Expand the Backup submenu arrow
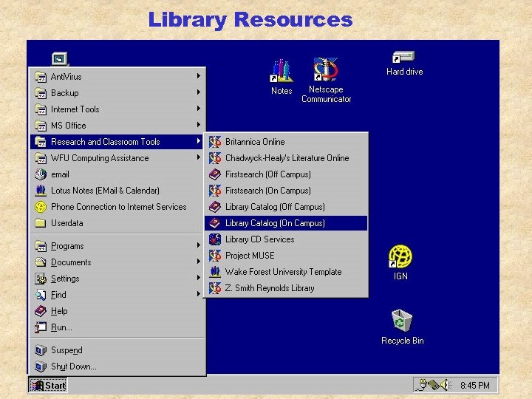This screenshot has height=399, width=532. tap(199, 92)
